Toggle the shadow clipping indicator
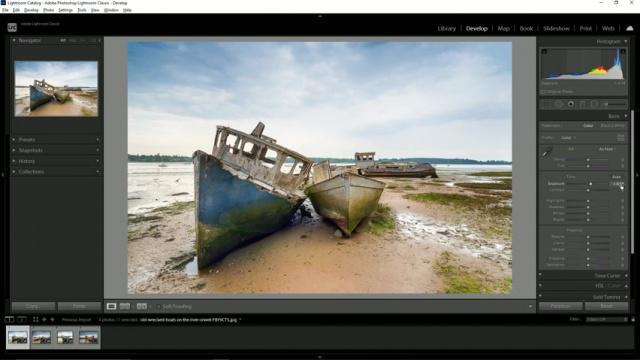 [544, 52]
